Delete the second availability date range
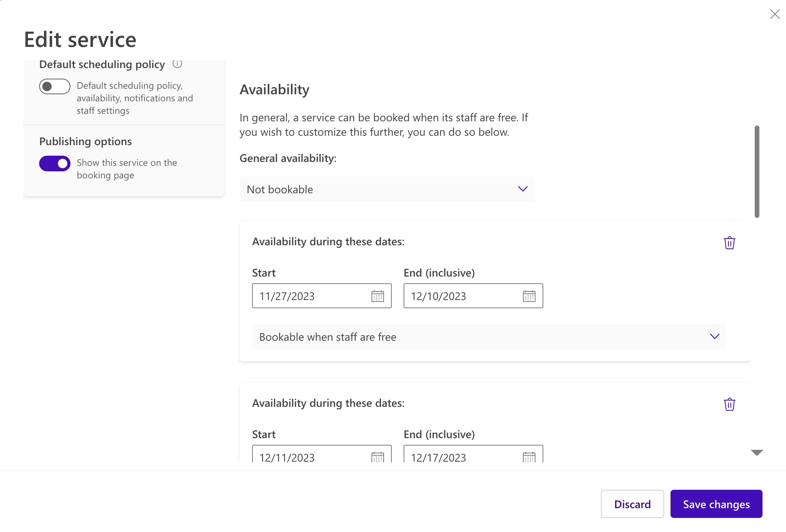 729,404
